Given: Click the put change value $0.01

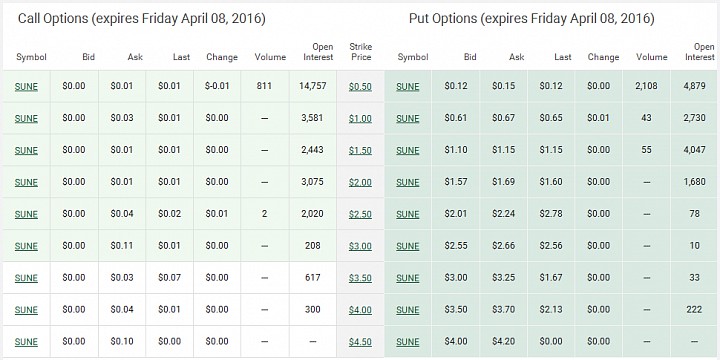Looking at the screenshot, I should [599, 118].
